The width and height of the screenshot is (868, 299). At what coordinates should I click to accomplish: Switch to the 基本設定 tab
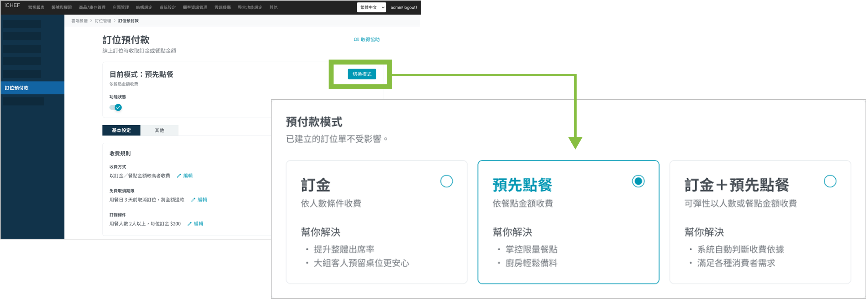point(121,131)
